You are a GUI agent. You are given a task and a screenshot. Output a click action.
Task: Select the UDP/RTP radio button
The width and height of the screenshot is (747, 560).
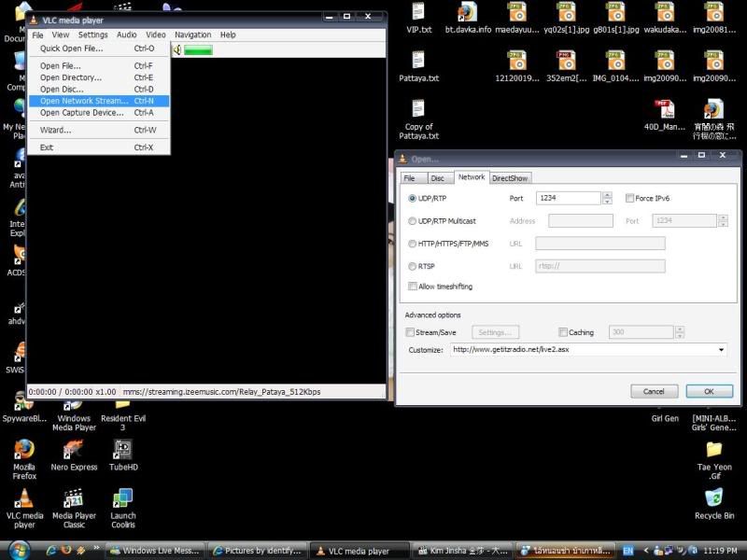coord(412,199)
